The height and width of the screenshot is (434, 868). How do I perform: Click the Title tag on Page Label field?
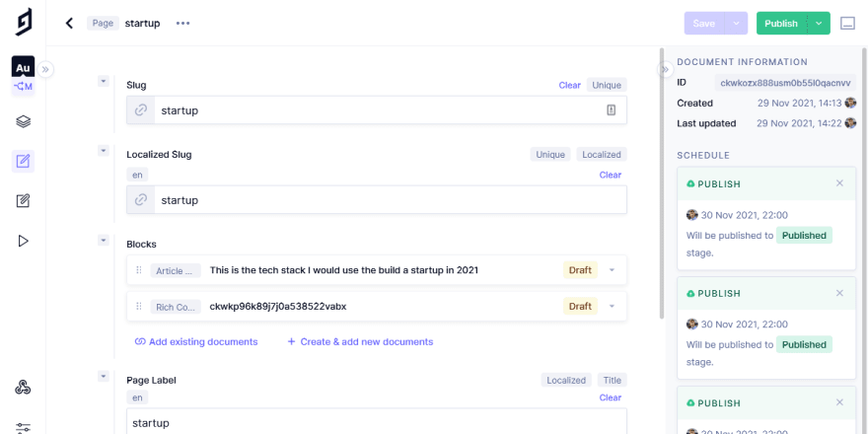coord(613,381)
